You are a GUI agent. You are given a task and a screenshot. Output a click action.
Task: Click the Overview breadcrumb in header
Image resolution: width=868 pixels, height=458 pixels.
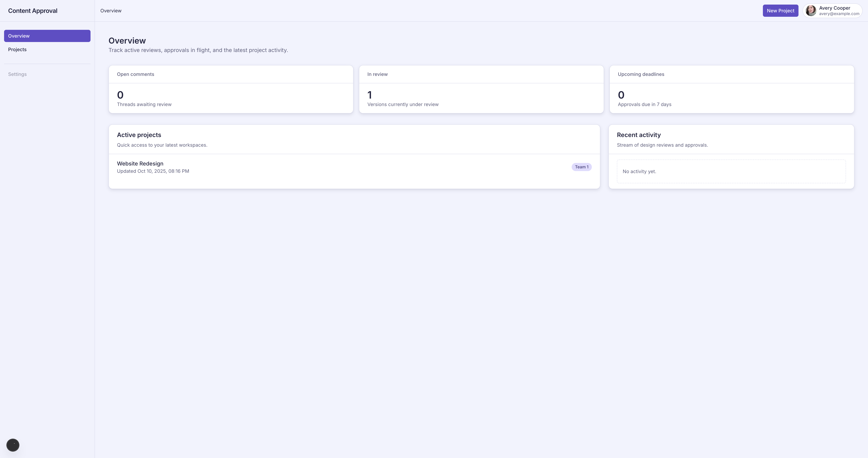click(x=111, y=11)
